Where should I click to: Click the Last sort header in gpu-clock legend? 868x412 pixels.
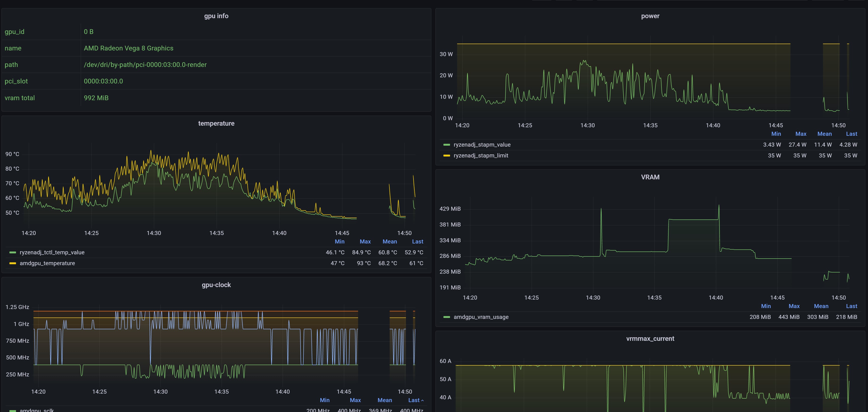[414, 400]
